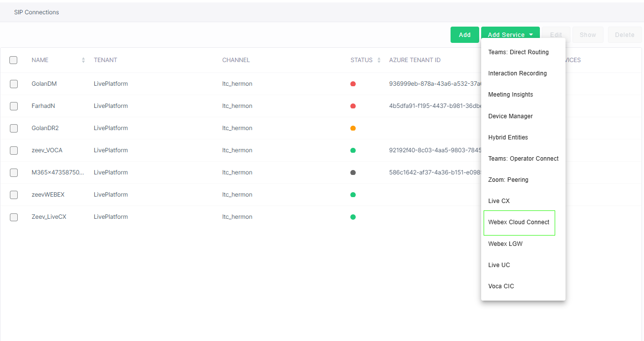
Task: Click Azure tenant ID starting 92192f40
Action: coord(435,150)
